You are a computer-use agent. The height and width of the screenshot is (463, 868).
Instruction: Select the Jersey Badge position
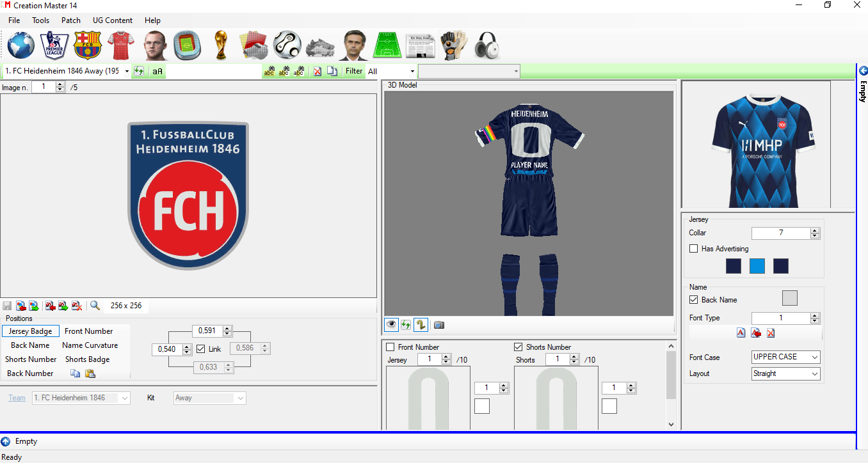coord(31,331)
